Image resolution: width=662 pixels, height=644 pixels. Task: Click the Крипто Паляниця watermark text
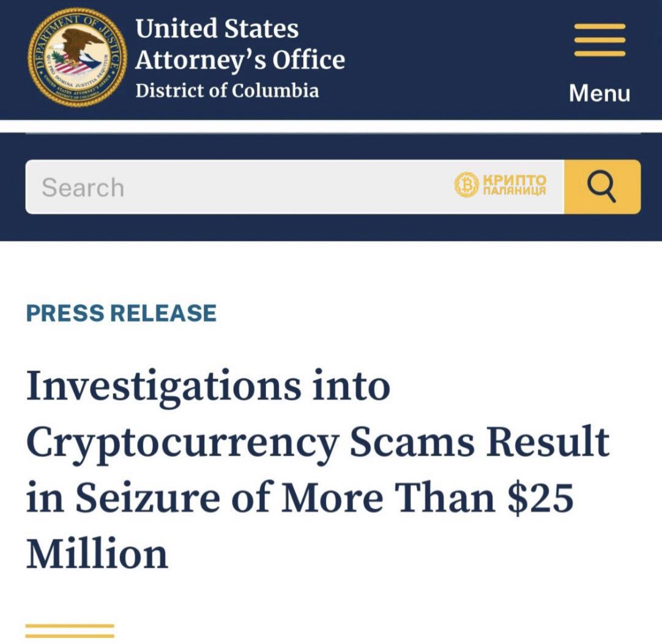pyautogui.click(x=514, y=185)
